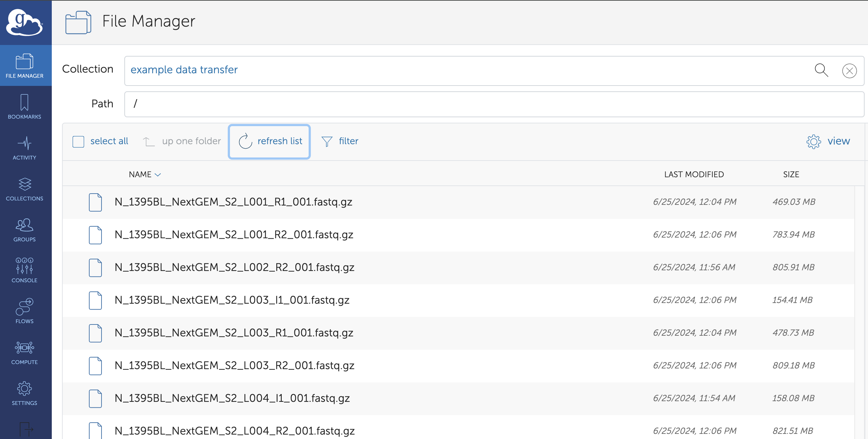Select the File Manager sidebar tab
Image resolution: width=868 pixels, height=439 pixels.
24,66
